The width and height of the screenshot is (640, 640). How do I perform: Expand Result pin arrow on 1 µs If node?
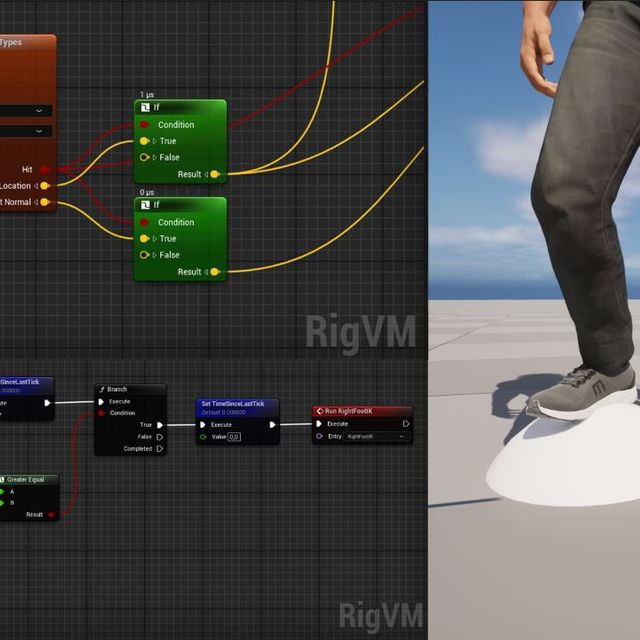(x=206, y=175)
